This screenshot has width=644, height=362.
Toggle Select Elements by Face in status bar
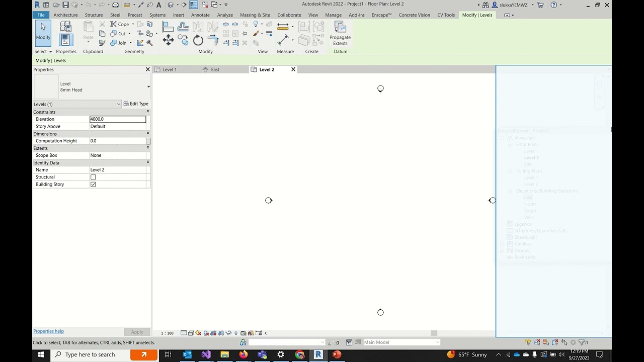click(555, 342)
